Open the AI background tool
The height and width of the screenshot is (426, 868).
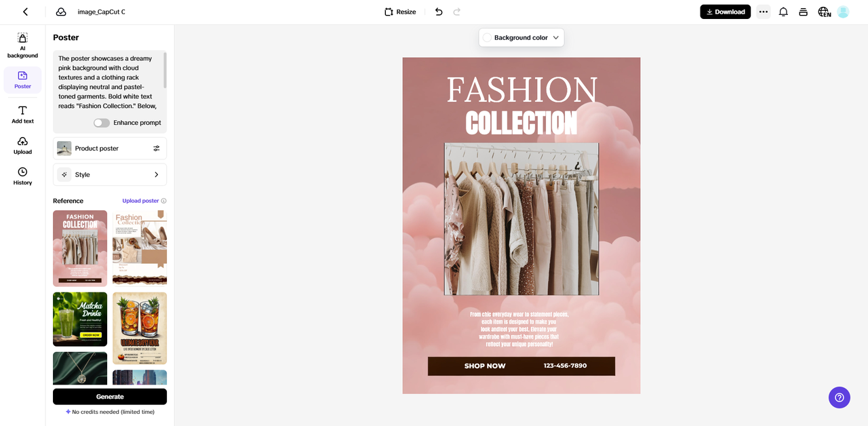pyautogui.click(x=22, y=45)
